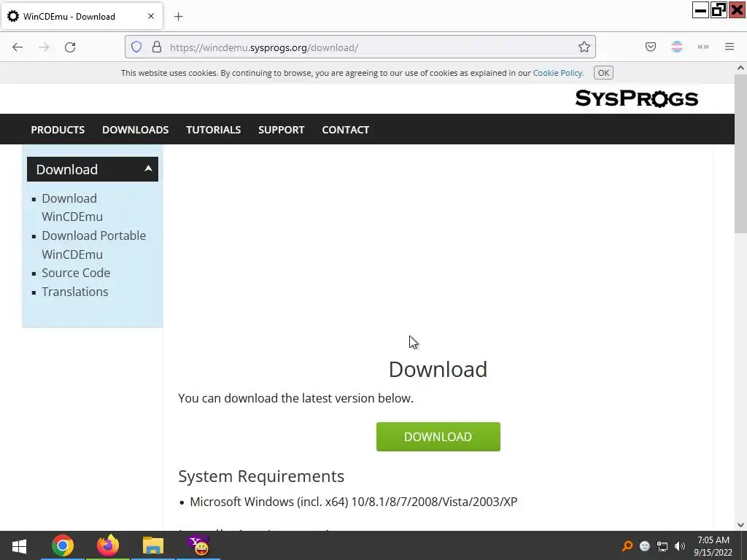Open a new tab with plus icon
The width and height of the screenshot is (747, 560).
coord(179,17)
